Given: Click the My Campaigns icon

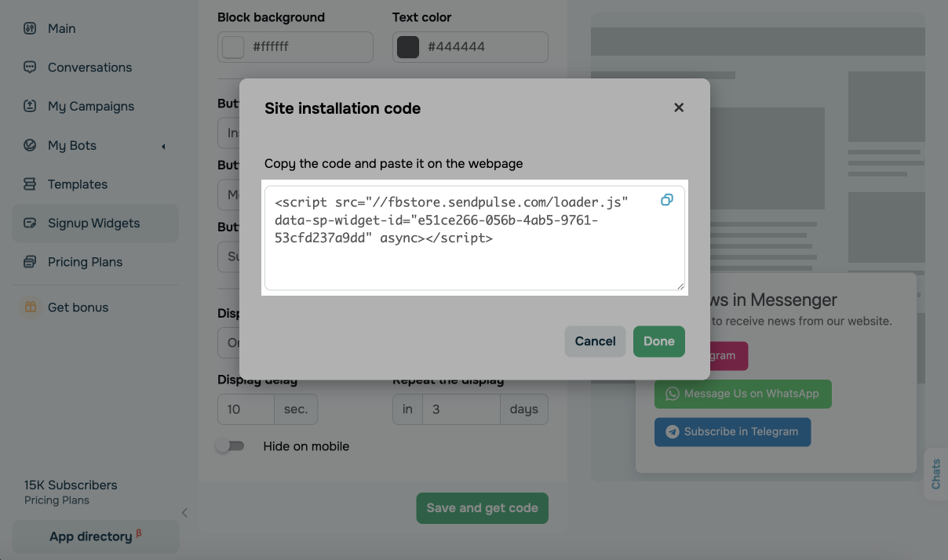Looking at the screenshot, I should [x=30, y=106].
